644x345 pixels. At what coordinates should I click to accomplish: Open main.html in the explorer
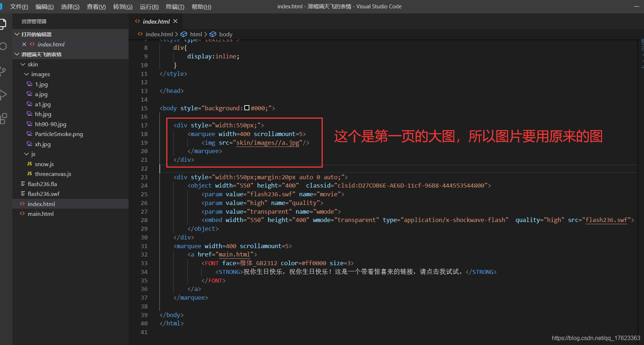pos(70,214)
